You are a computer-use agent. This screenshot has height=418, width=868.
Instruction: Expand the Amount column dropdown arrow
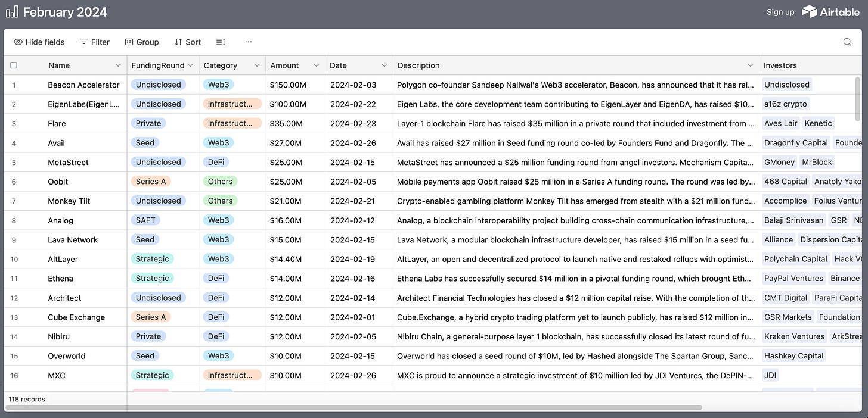pos(317,65)
